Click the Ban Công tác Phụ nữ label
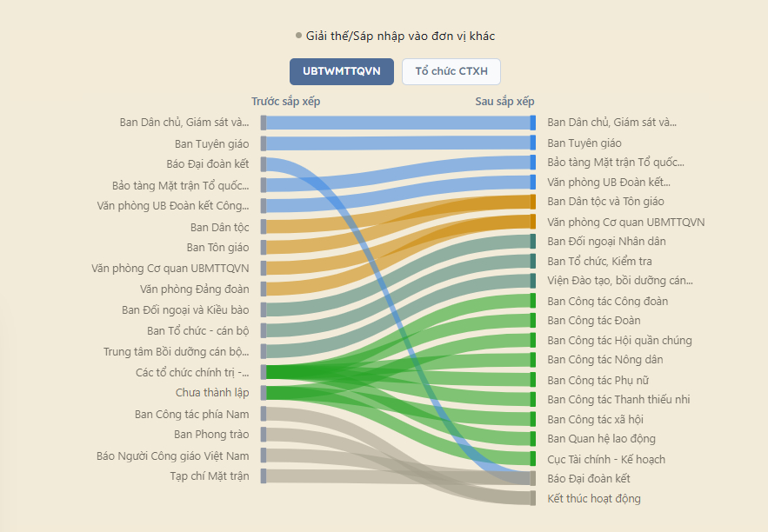 598,380
